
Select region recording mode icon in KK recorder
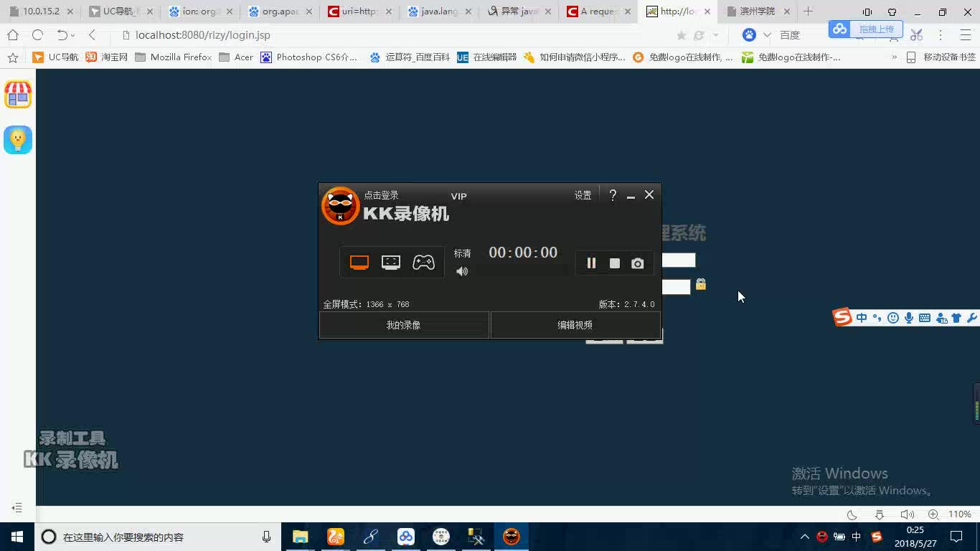pyautogui.click(x=391, y=263)
